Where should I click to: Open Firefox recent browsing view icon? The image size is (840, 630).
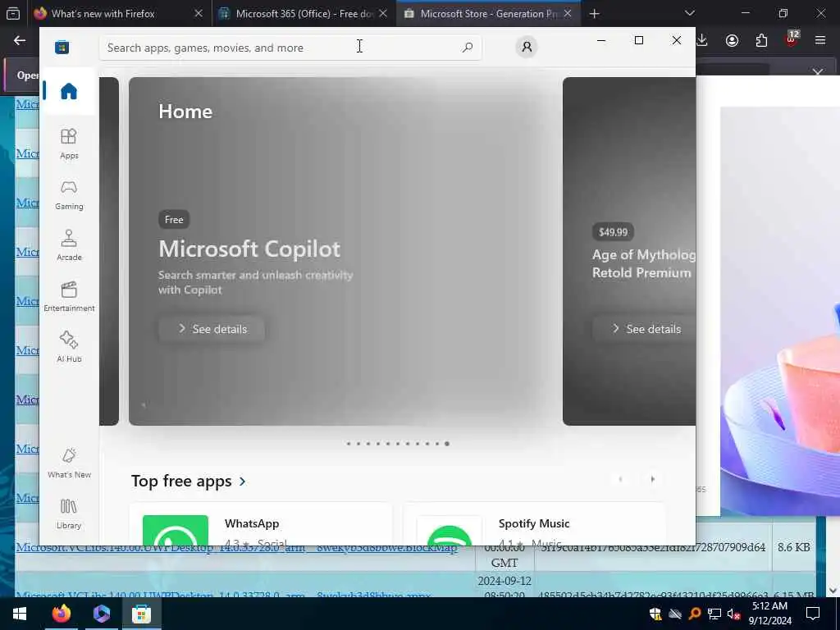click(x=13, y=13)
